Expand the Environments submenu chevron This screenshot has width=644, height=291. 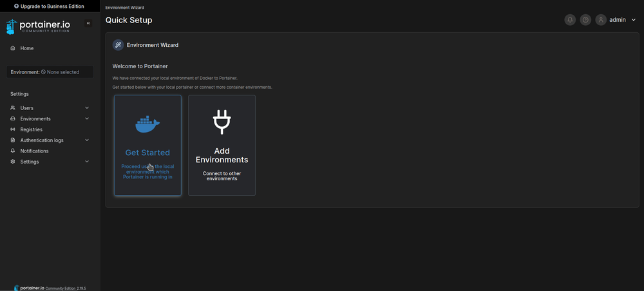point(87,118)
